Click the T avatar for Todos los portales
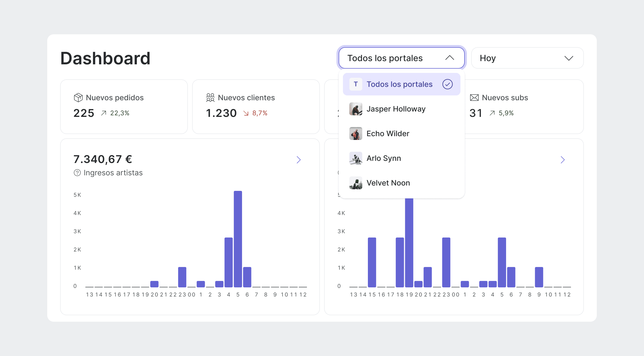644x356 pixels. point(356,84)
